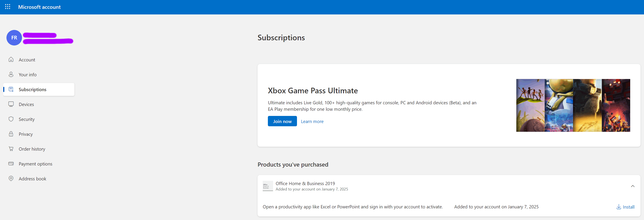Click the FR profile avatar circle
This screenshot has height=220, width=644.
pos(14,38)
